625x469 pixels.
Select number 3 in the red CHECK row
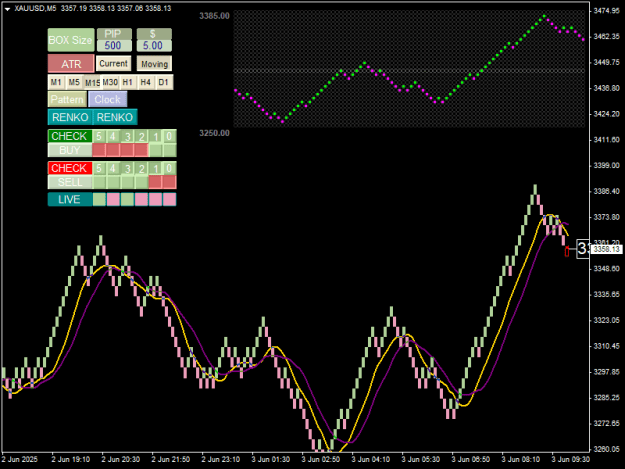tap(127, 168)
